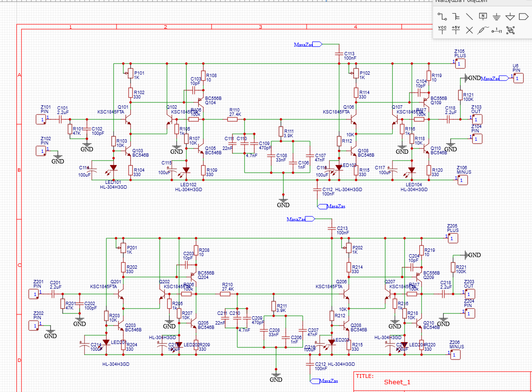532x392 pixels.
Task: Select the Z201 PIN connector
Action: 35,294
